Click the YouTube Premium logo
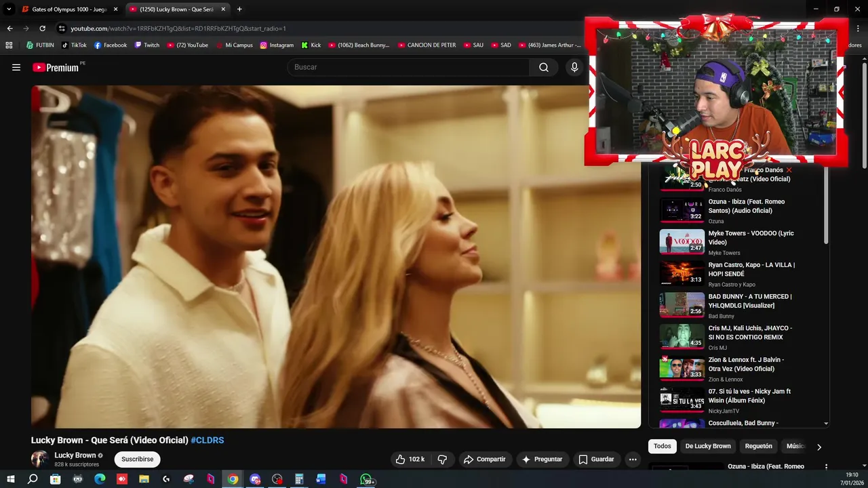Viewport: 868px width, 488px height. [56, 67]
